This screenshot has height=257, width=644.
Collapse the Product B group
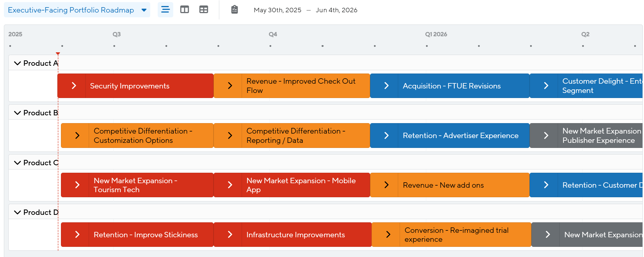coord(18,113)
